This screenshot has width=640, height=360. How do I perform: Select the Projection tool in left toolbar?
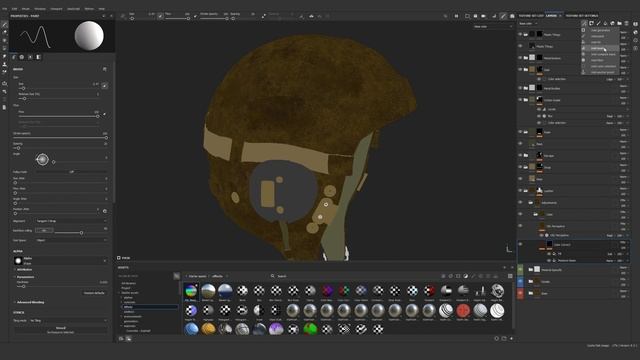[x=4, y=40]
